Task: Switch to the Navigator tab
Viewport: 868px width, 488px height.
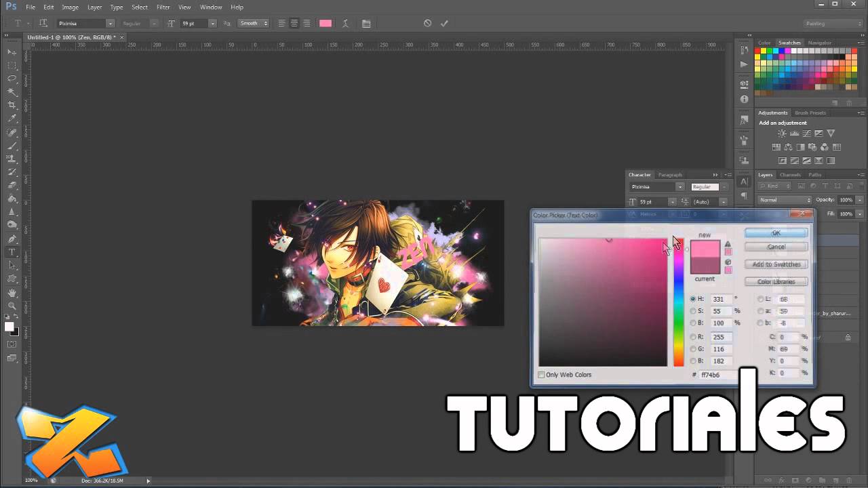Action: pos(819,43)
